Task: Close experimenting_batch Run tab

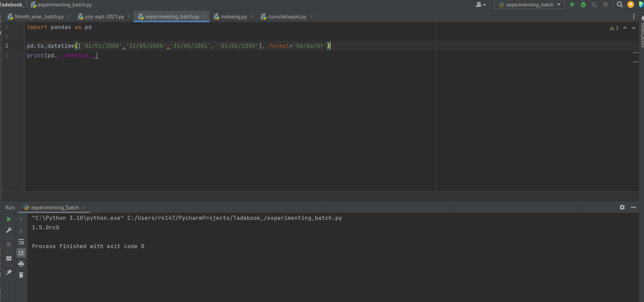Action: pos(83,207)
